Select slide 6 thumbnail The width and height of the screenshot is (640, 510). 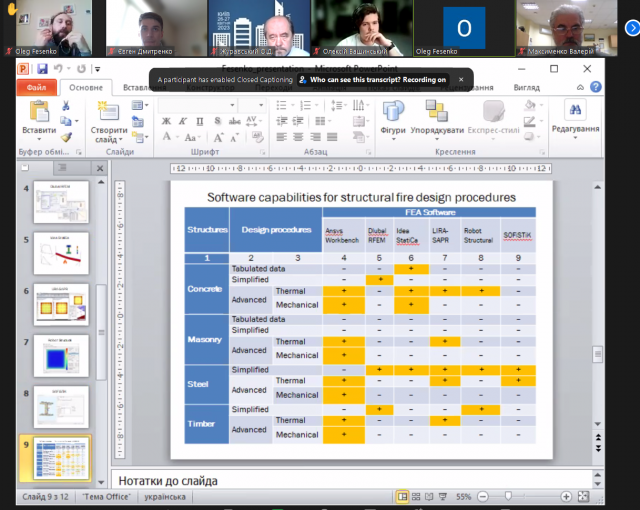(61, 304)
